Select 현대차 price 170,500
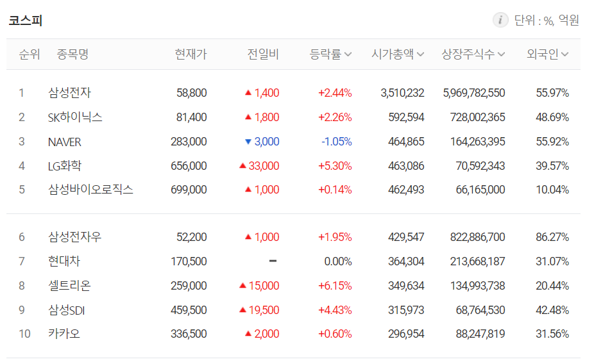The image size is (594, 364). click(x=189, y=261)
